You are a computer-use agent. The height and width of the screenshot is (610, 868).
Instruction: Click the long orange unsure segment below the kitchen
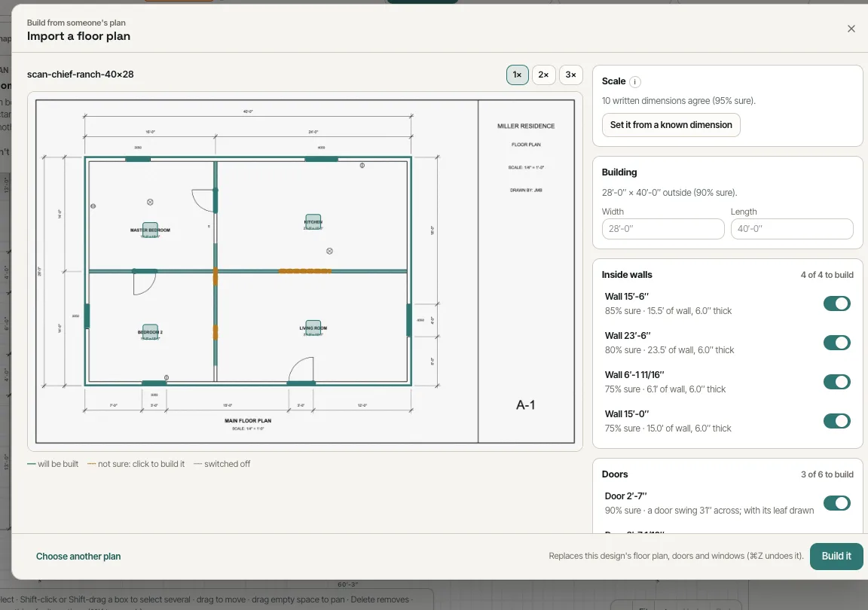[305, 271]
